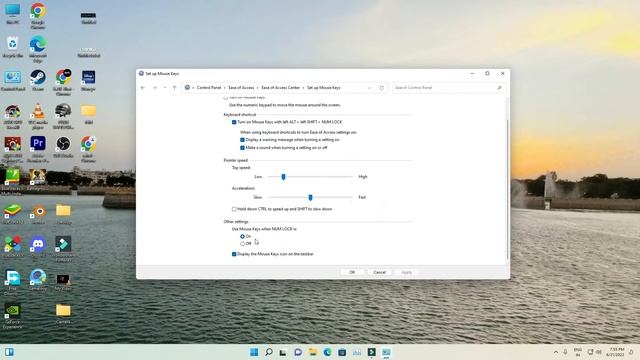Open File Explorer from the taskbar
The height and width of the screenshot is (360, 640).
click(313, 352)
